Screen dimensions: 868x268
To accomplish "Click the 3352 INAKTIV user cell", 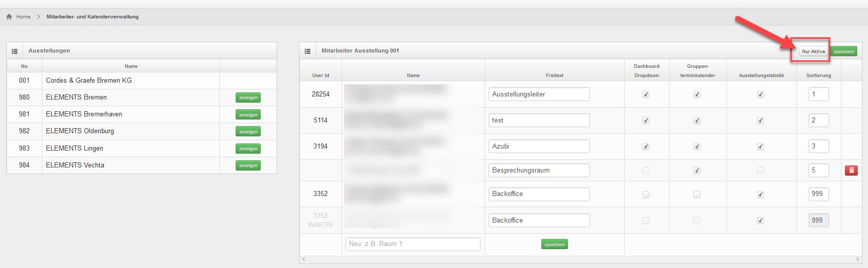I will (321, 220).
